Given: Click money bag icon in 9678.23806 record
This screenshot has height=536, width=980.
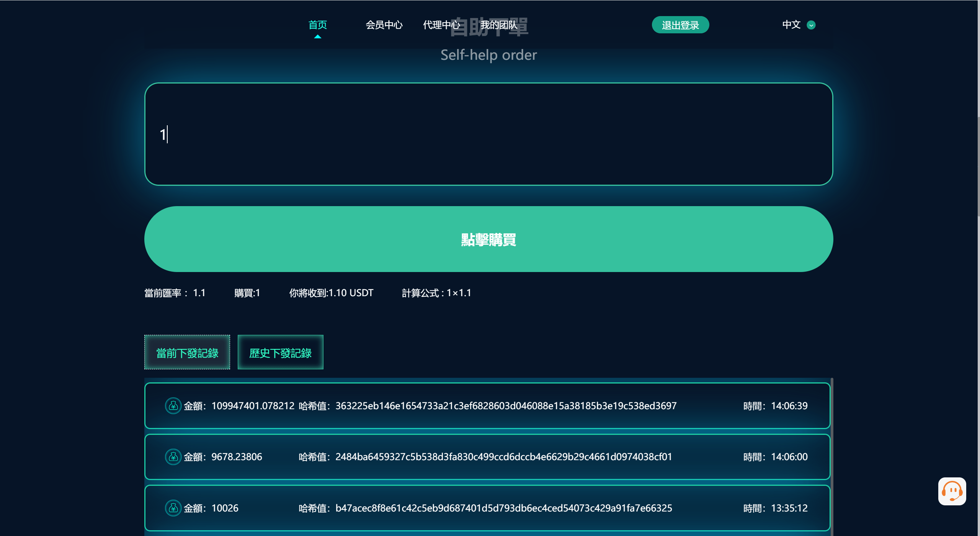Looking at the screenshot, I should [173, 457].
